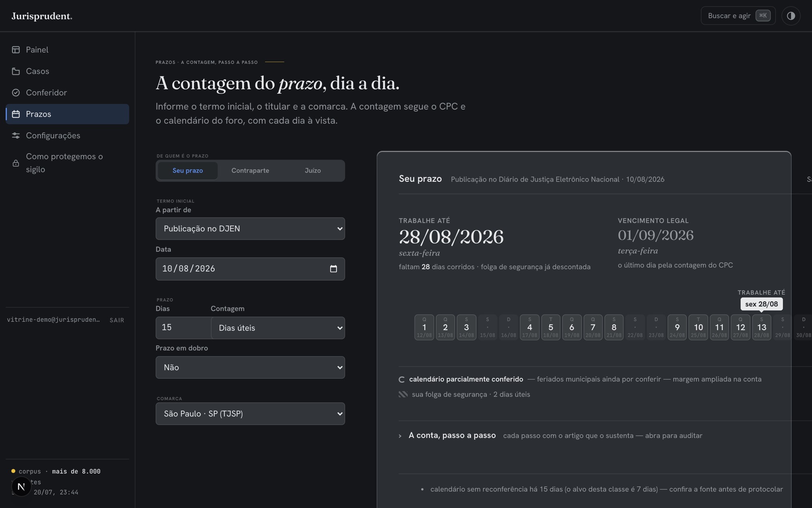Select day 4 cell 17/08
The width and height of the screenshot is (812, 508).
[530, 327]
